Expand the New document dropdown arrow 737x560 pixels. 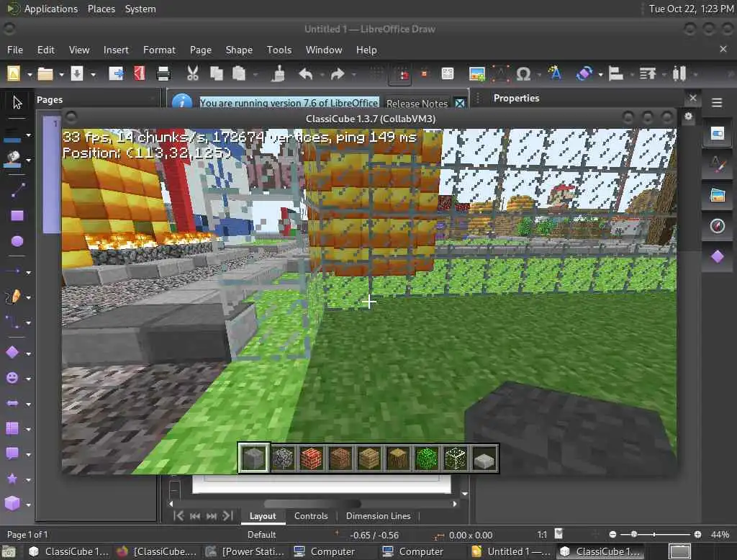click(x=29, y=74)
